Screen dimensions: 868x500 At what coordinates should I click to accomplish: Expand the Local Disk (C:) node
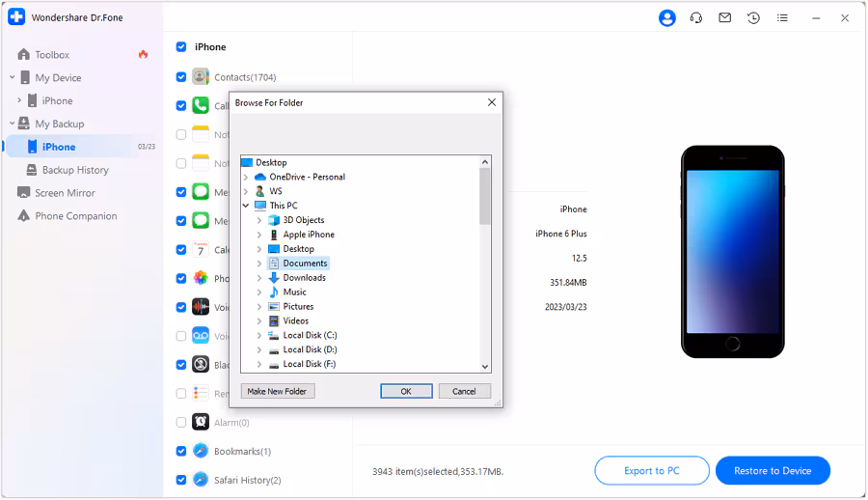click(x=259, y=335)
